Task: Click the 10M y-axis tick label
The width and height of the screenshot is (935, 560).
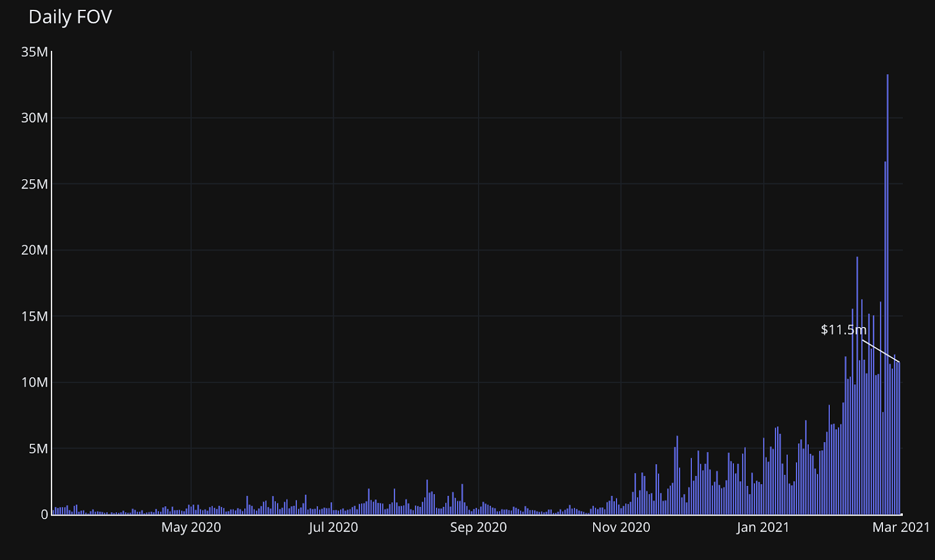Action: pos(34,382)
